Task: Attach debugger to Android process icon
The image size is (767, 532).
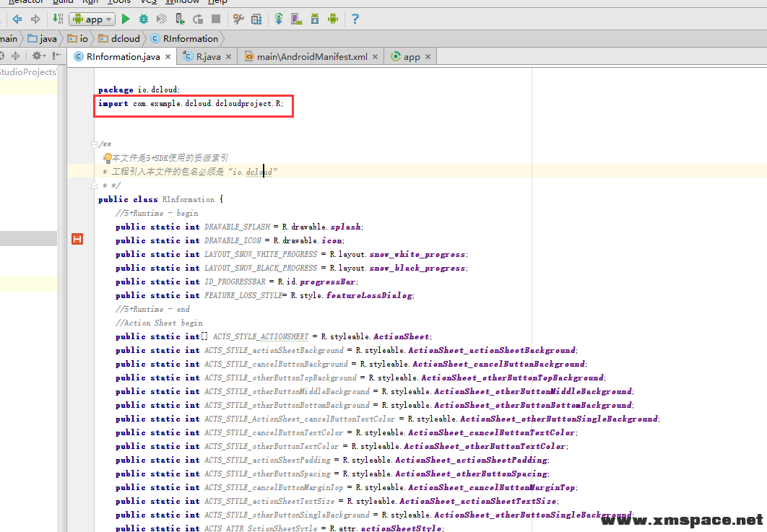Action: pyautogui.click(x=180, y=19)
